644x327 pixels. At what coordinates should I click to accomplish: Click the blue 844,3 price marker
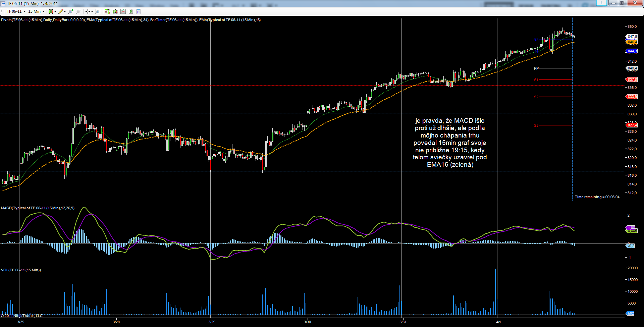click(x=632, y=51)
